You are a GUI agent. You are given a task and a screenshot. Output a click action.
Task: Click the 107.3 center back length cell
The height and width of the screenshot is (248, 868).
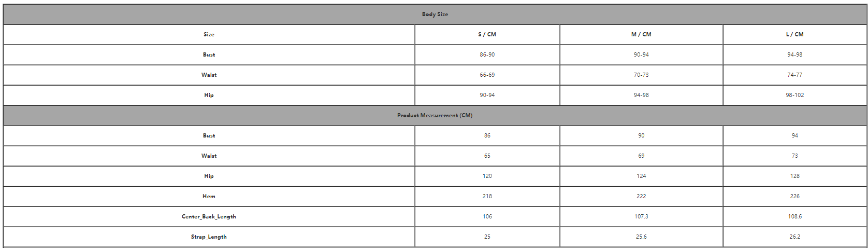point(641,216)
